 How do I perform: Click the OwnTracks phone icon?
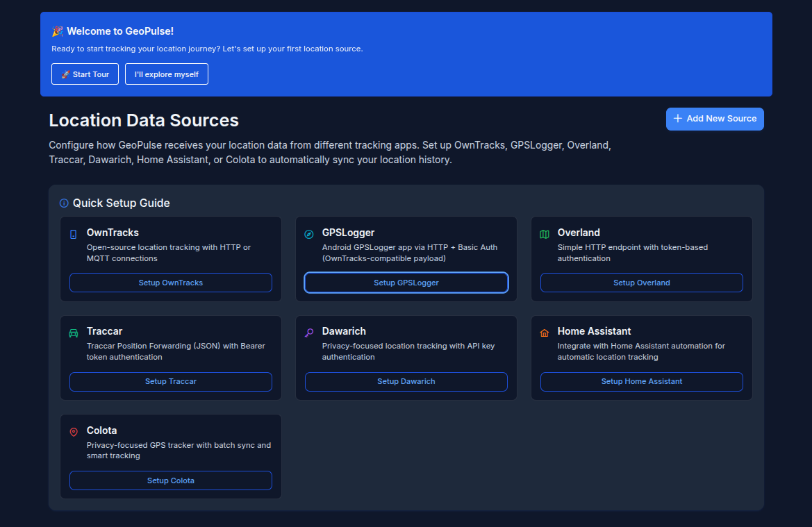click(74, 235)
